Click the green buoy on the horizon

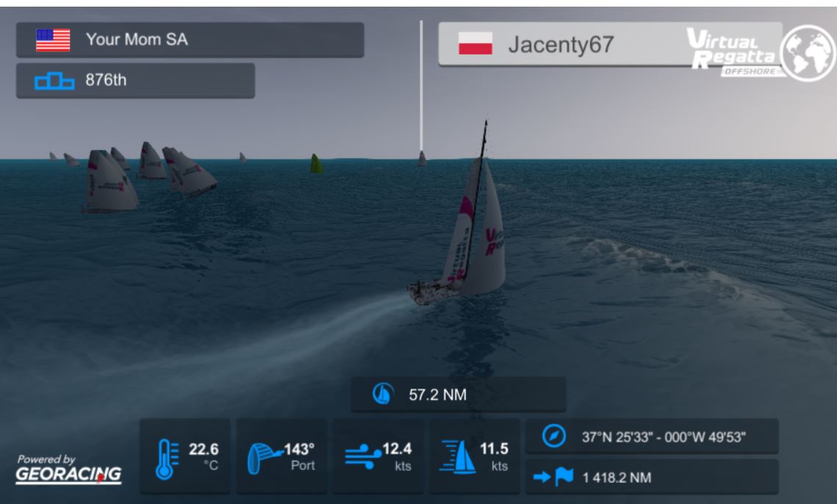pos(317,163)
